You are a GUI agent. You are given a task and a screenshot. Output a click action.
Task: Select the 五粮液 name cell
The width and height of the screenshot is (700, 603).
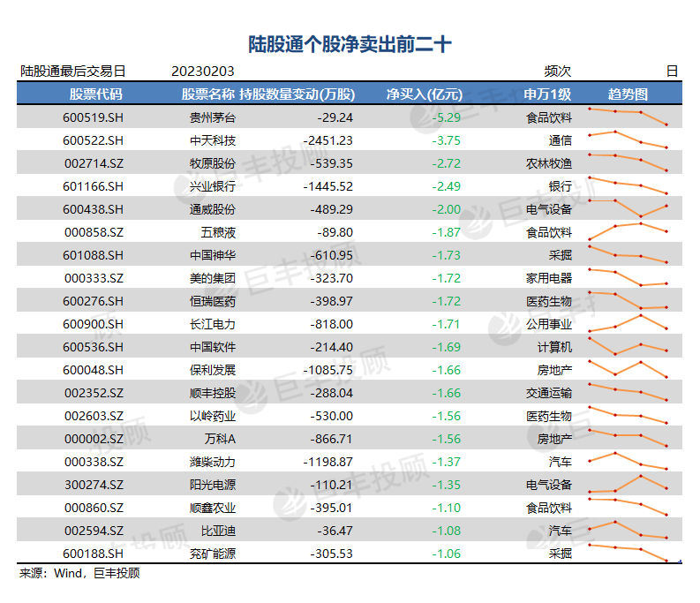pos(218,232)
